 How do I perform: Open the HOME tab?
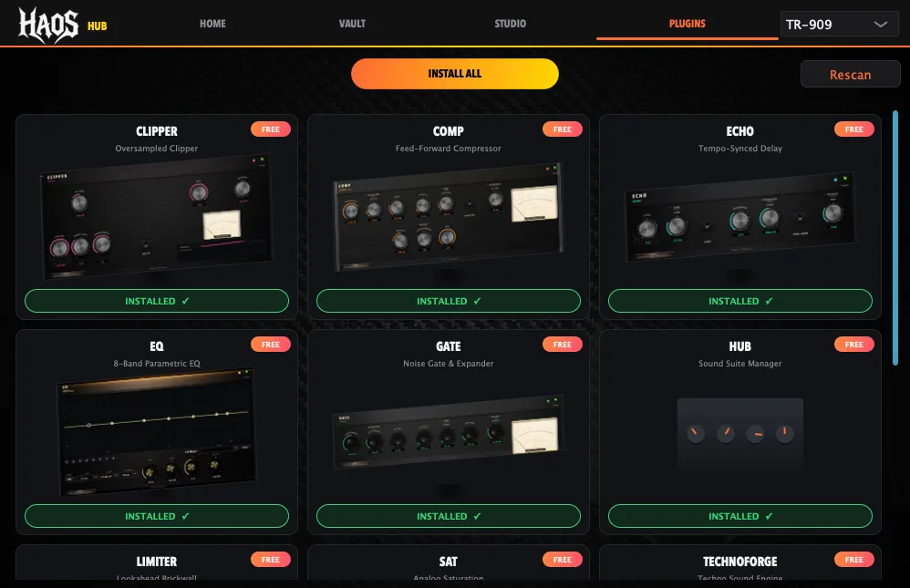(x=212, y=24)
